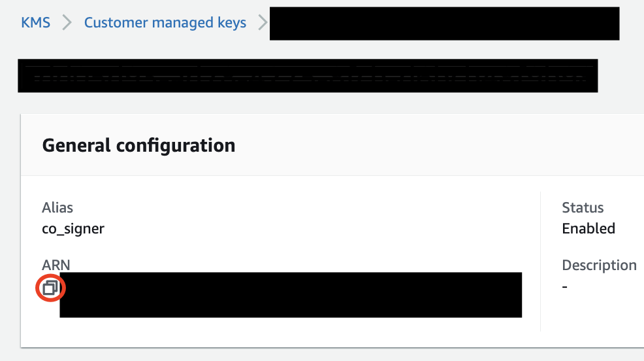
Task: Click the redacted key title heading
Action: tap(308, 76)
